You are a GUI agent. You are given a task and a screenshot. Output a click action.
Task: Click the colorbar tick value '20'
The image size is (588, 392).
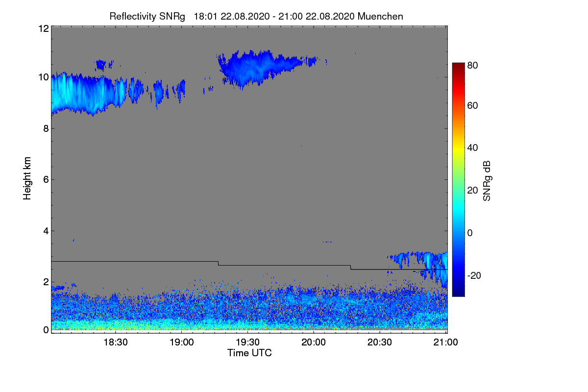point(473,190)
